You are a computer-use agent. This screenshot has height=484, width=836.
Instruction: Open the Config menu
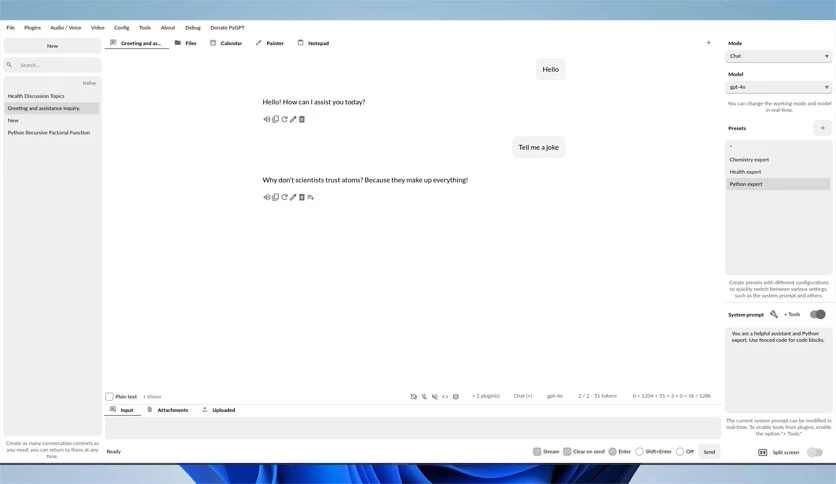click(x=122, y=28)
